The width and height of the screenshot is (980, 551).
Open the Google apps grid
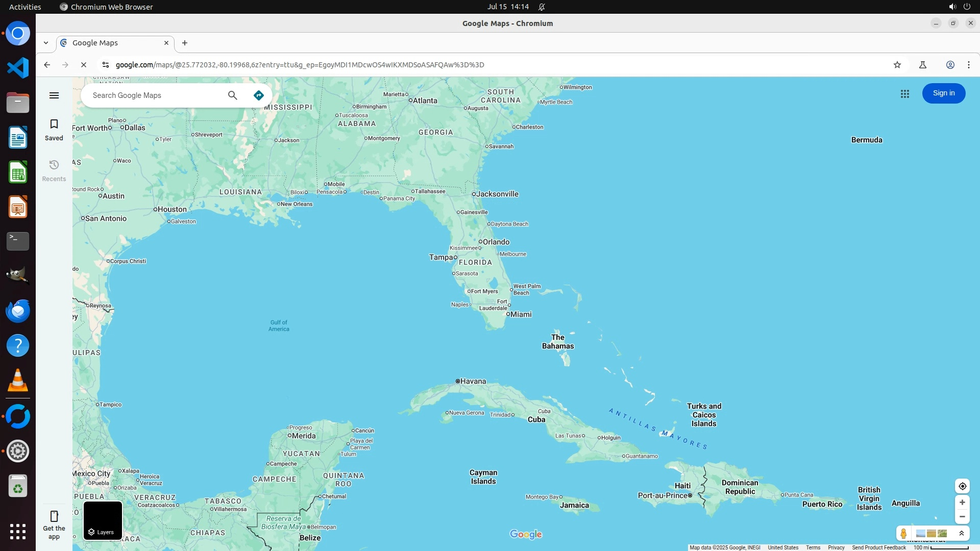pos(905,94)
